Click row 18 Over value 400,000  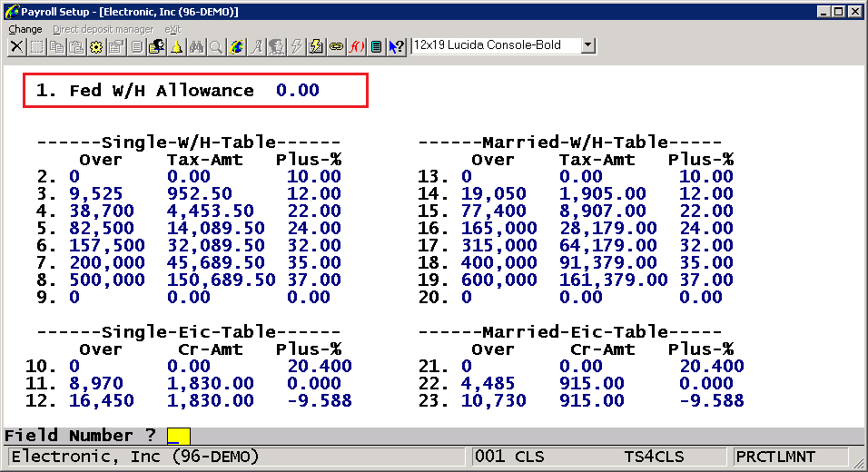click(x=498, y=262)
